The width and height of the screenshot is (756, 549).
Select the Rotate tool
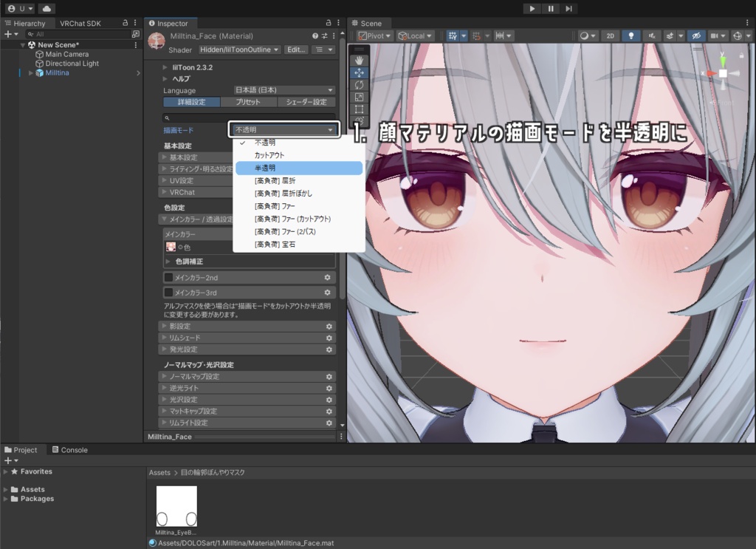(360, 85)
